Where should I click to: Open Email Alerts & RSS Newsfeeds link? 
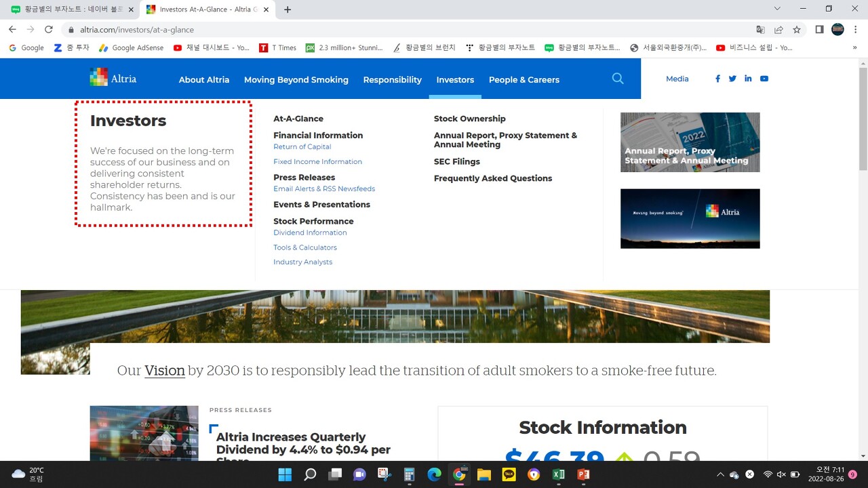[x=324, y=188]
